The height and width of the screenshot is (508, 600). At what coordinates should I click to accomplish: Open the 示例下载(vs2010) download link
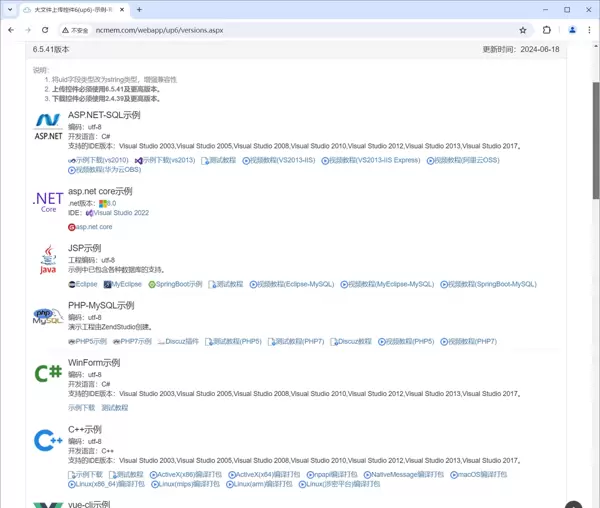[100, 160]
